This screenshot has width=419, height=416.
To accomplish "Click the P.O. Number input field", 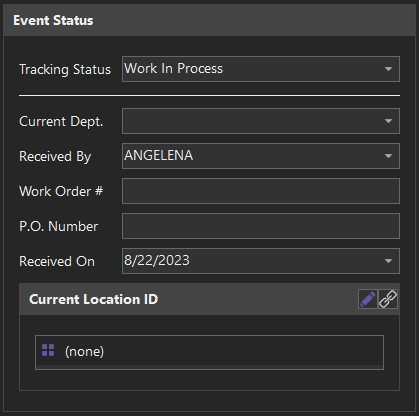I will pos(261,226).
